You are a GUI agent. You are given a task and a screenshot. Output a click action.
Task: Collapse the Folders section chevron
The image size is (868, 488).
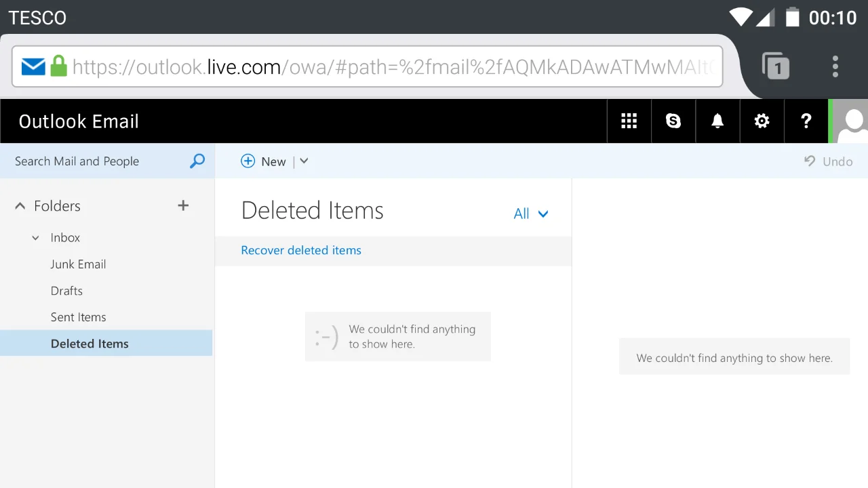[20, 206]
